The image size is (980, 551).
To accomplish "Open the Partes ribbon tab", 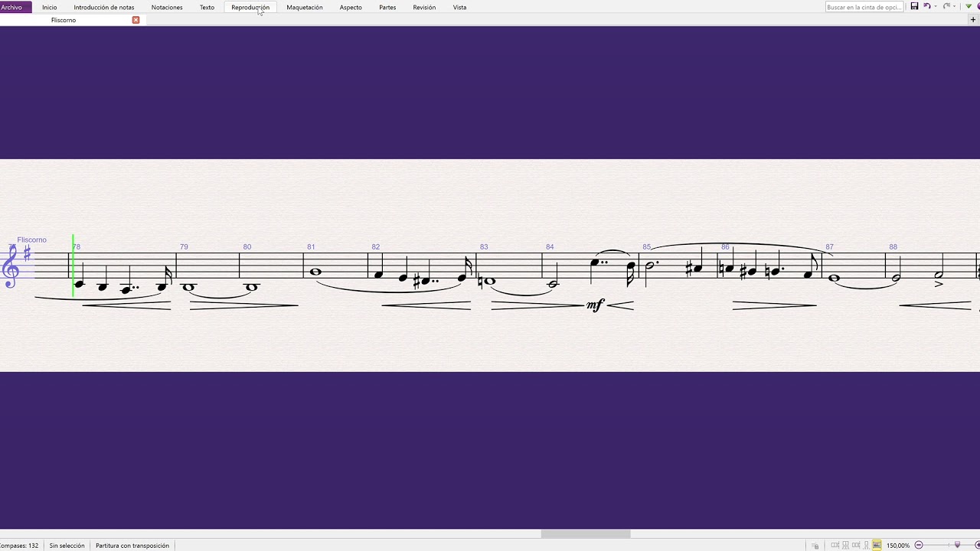I will click(387, 7).
